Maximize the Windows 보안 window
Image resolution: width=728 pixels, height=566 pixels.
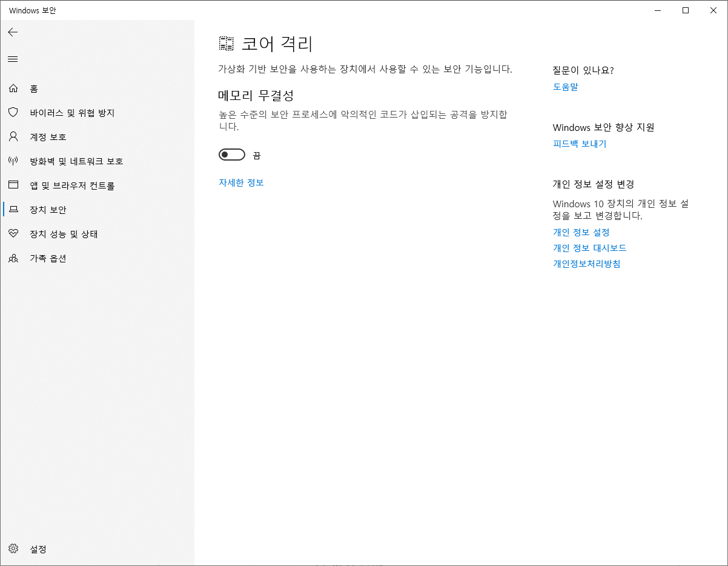[x=686, y=10]
